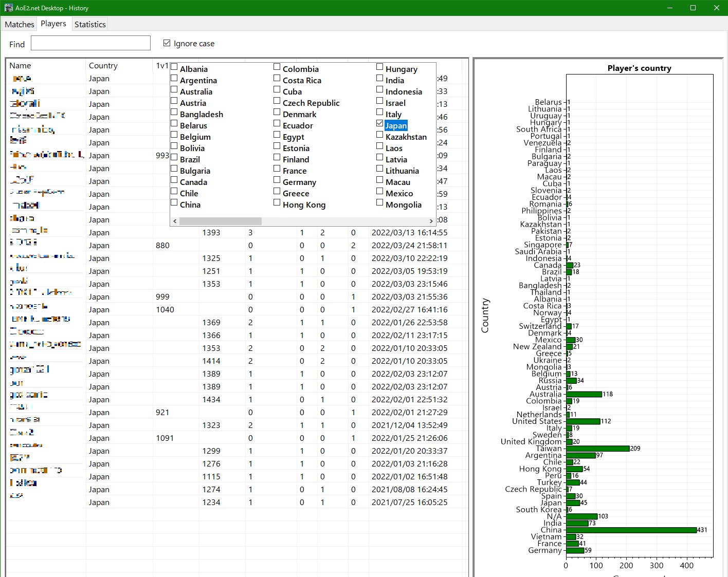This screenshot has height=577, width=728.
Task: Tick the Hong Kong checkbox
Action: (x=277, y=202)
